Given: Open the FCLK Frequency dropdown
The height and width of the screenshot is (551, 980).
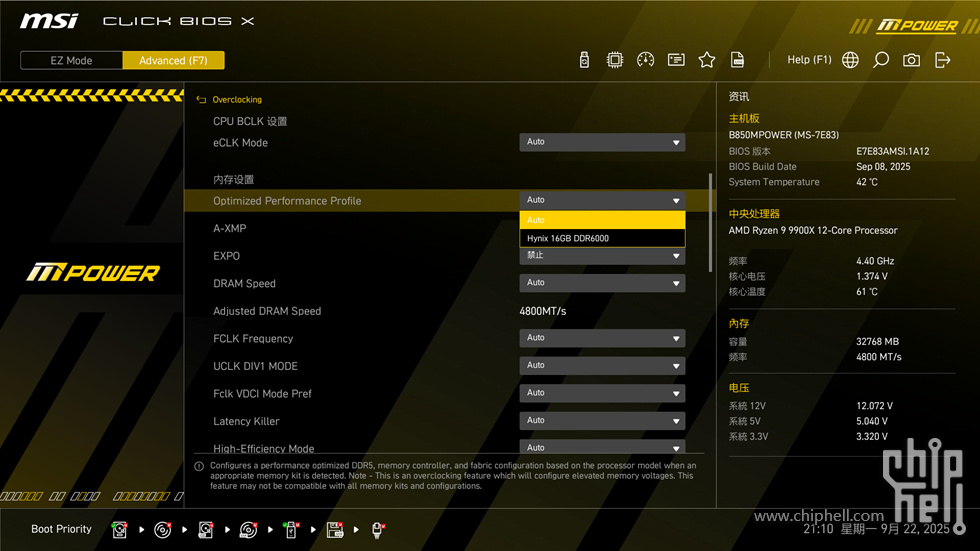Looking at the screenshot, I should point(602,338).
